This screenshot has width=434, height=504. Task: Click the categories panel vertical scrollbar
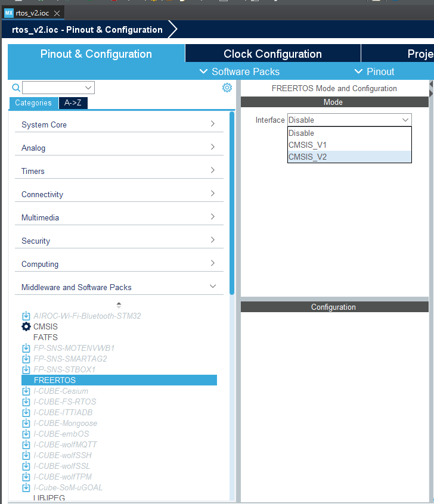(232, 203)
